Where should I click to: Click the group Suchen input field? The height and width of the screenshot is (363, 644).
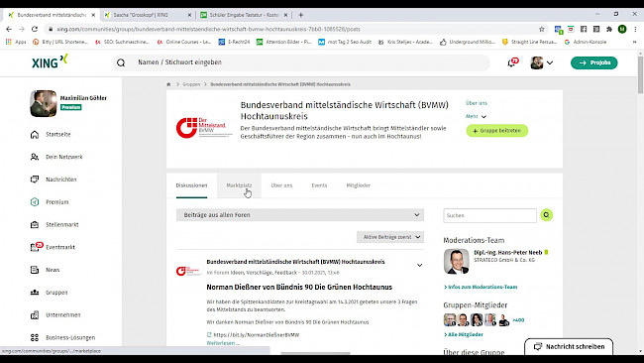pos(489,215)
